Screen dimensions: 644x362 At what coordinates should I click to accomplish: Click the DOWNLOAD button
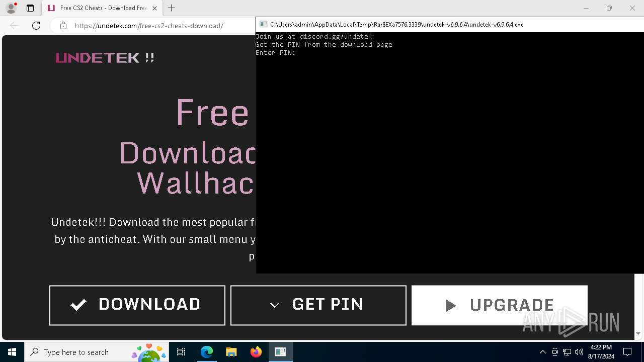click(137, 305)
